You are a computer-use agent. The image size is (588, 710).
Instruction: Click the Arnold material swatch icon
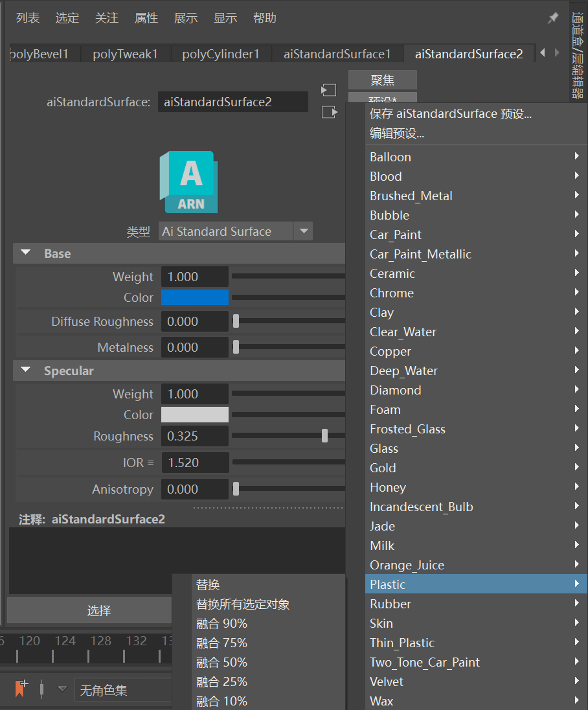(188, 182)
